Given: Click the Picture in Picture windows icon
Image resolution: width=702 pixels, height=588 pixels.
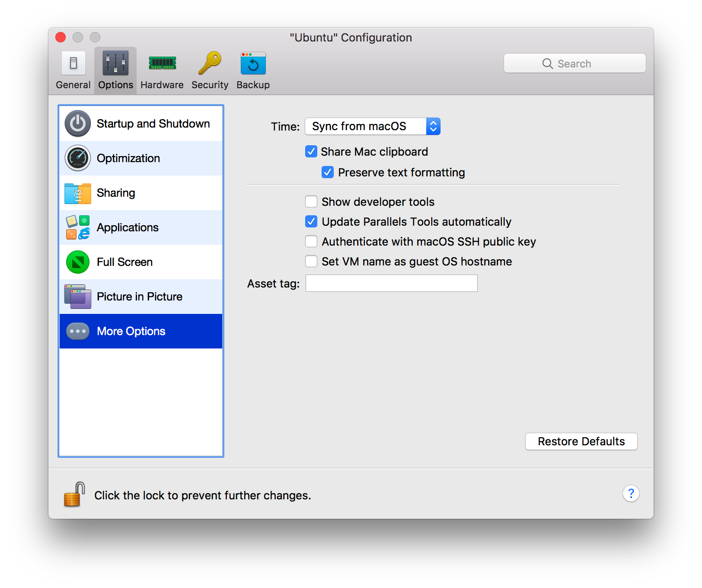Looking at the screenshot, I should pyautogui.click(x=78, y=297).
